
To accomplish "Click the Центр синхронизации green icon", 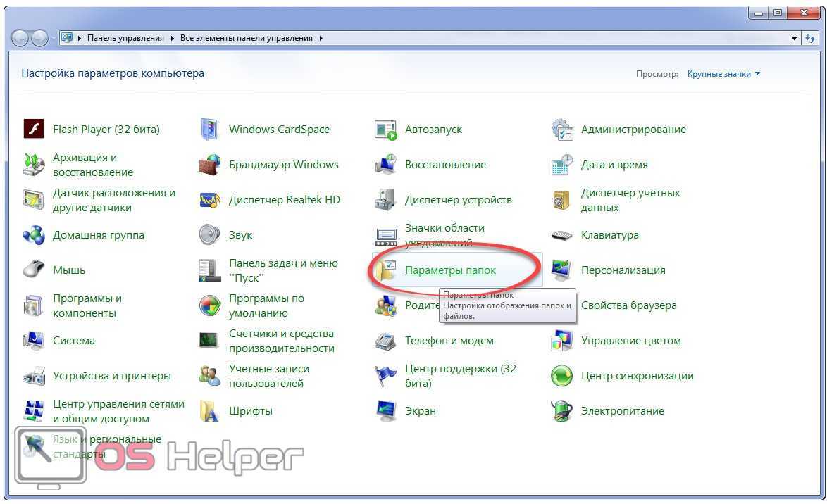I will [561, 376].
